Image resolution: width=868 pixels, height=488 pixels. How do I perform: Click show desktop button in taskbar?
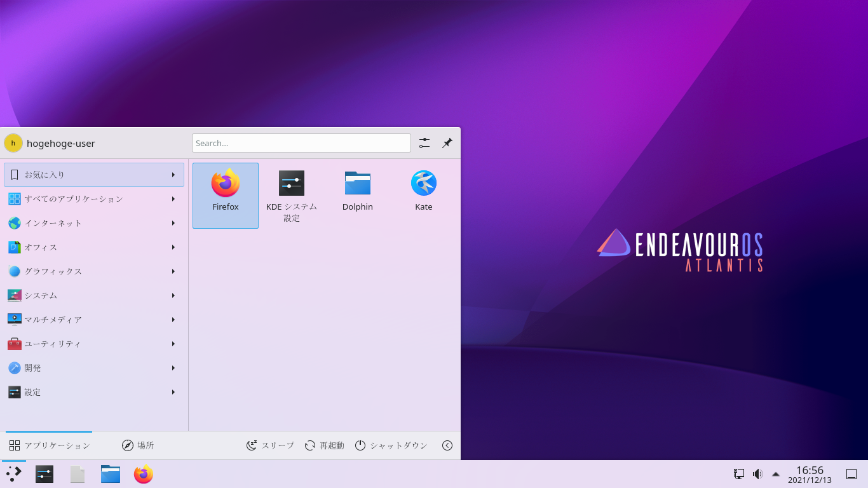point(851,474)
